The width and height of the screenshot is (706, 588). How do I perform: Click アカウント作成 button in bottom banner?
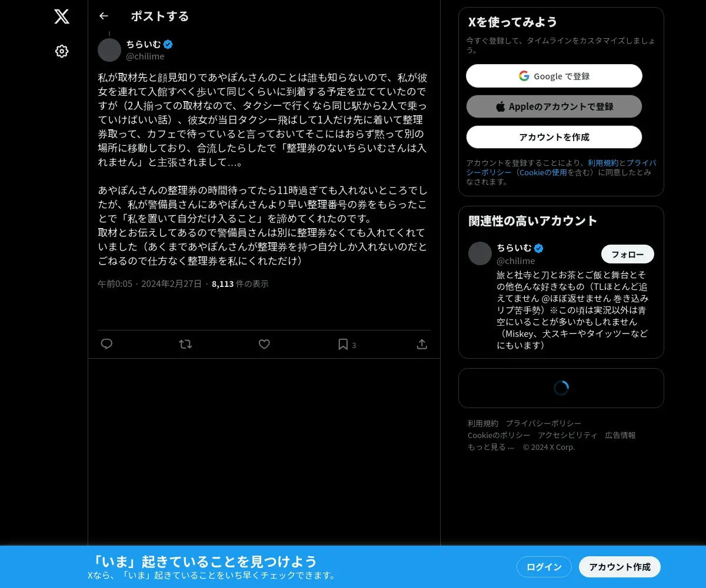(620, 567)
